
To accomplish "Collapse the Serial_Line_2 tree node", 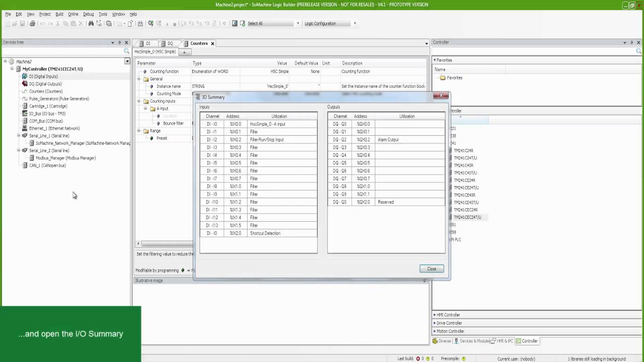I will pos(19,150).
